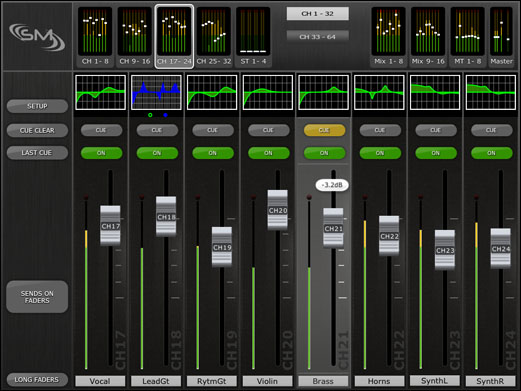Click the CUE CLEAR button

[x=37, y=130]
